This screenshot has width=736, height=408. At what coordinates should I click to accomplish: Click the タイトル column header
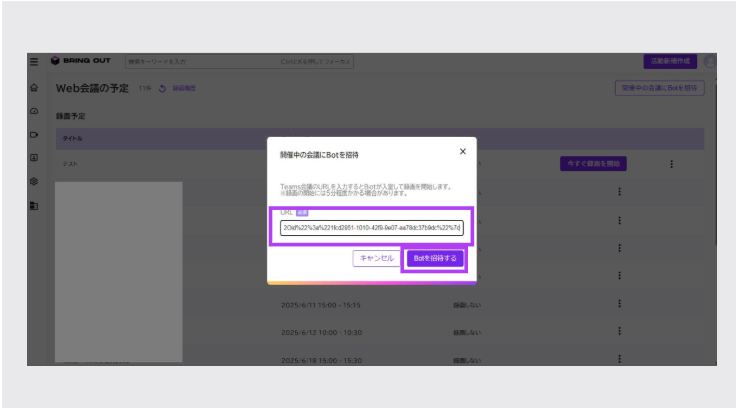point(72,139)
